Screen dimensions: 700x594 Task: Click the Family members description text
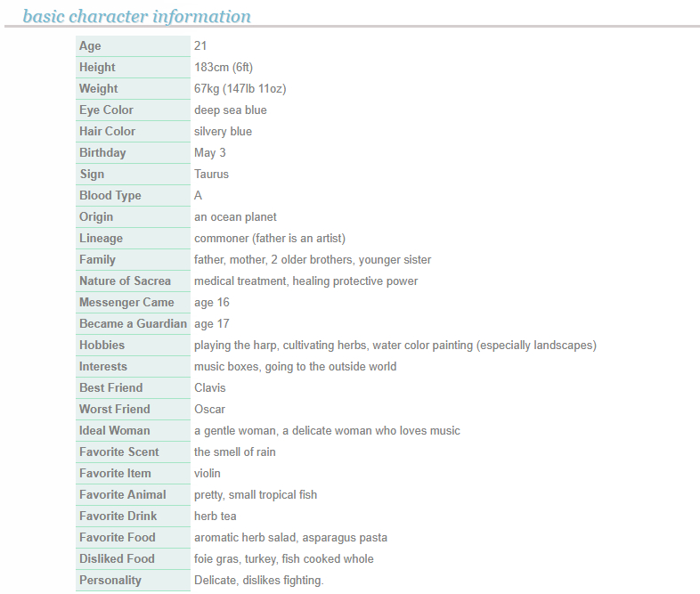pos(313,259)
